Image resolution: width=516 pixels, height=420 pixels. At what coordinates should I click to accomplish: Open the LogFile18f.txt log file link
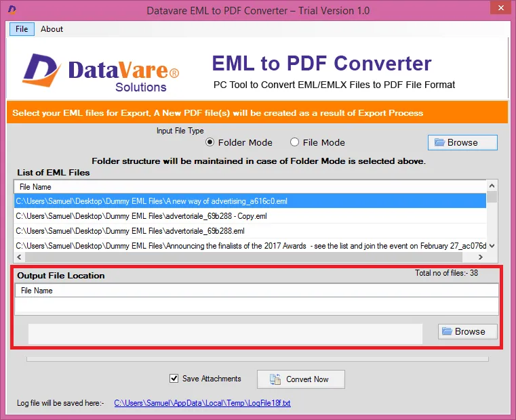(202, 403)
